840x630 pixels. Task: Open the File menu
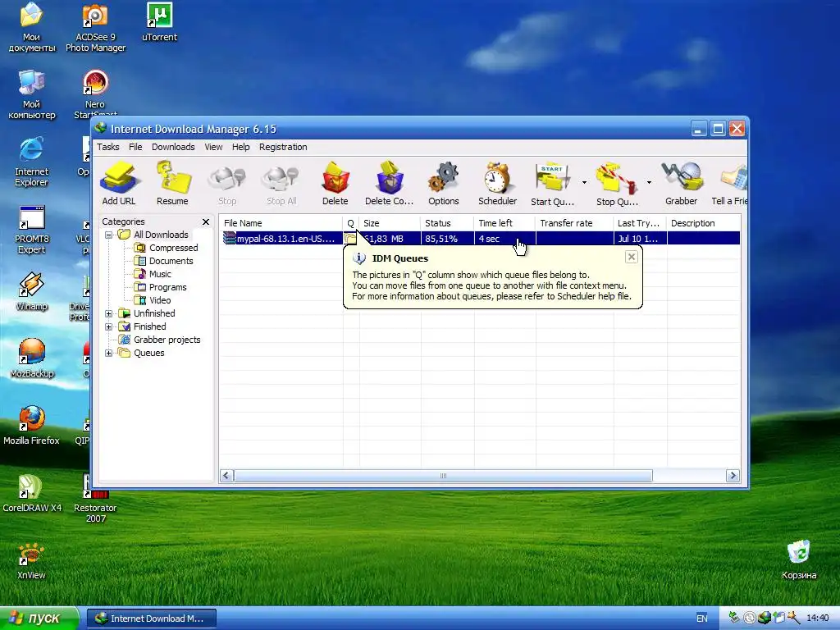point(135,147)
